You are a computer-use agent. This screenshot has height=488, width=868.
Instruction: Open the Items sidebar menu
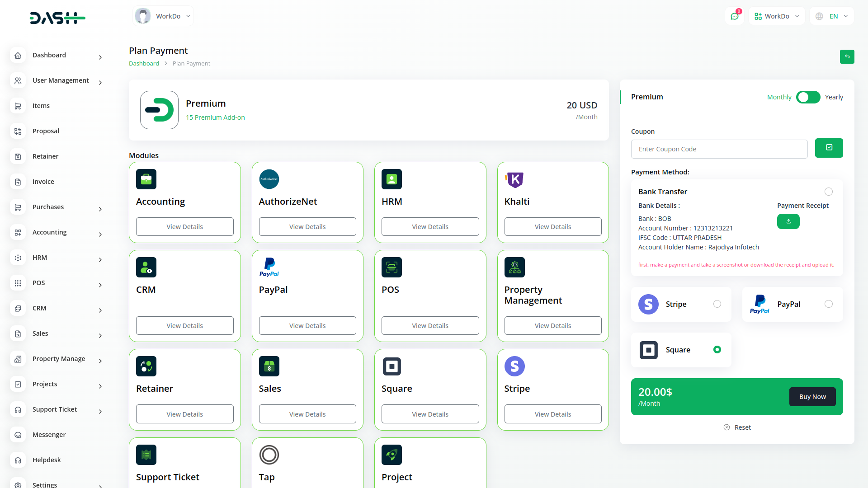(41, 106)
